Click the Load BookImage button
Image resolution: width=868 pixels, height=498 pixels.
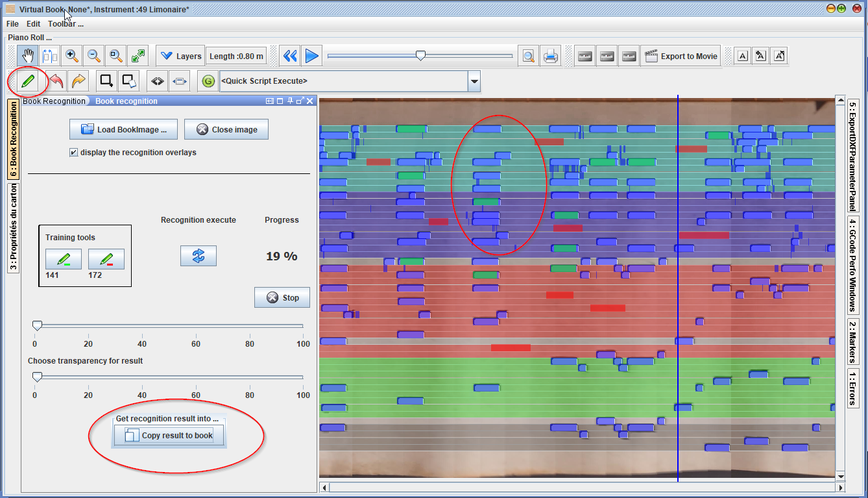pos(123,129)
